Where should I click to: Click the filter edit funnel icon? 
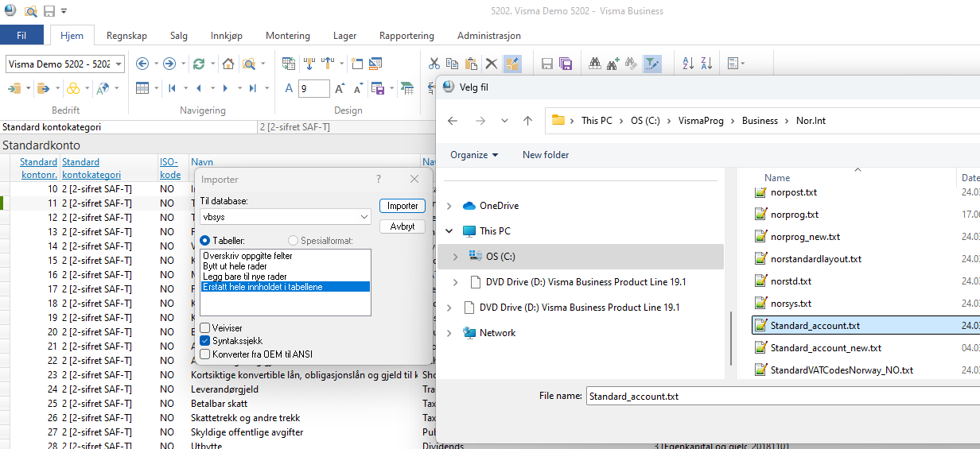652,64
